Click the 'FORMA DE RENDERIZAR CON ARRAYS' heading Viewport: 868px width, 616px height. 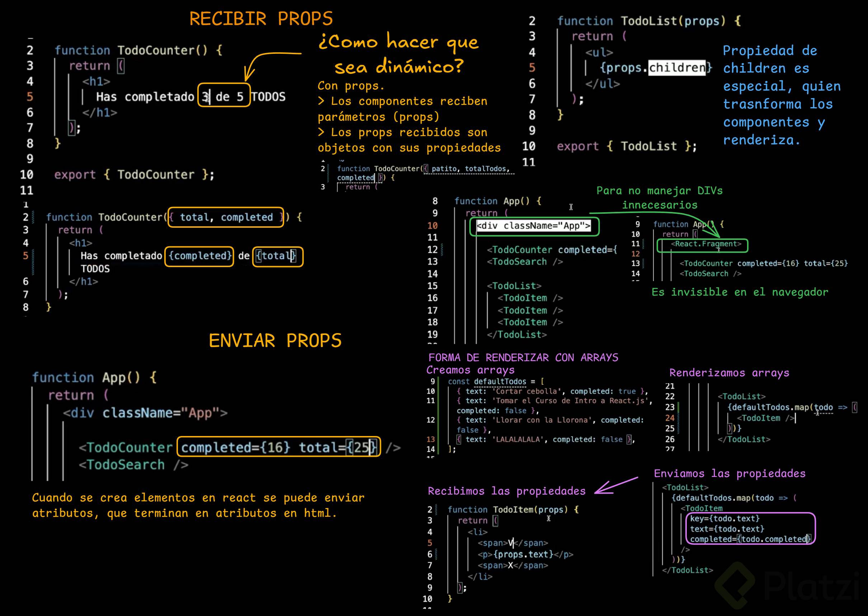pyautogui.click(x=523, y=357)
